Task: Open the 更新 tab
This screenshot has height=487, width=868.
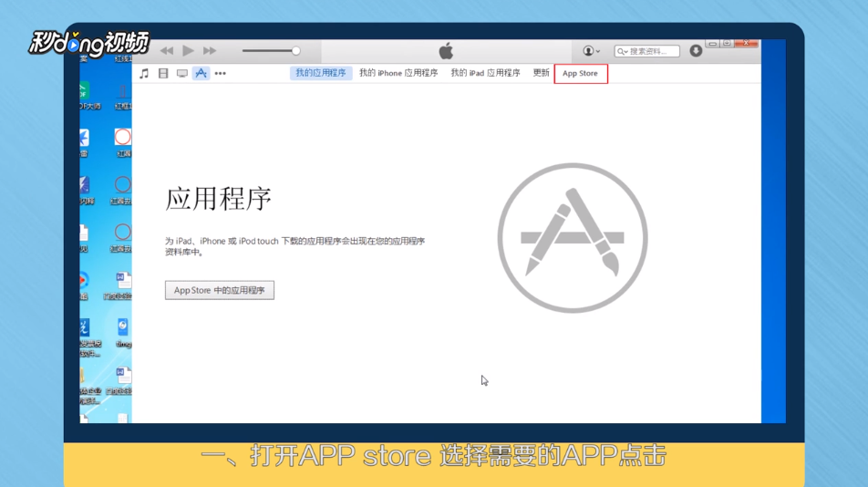Action: coord(541,73)
